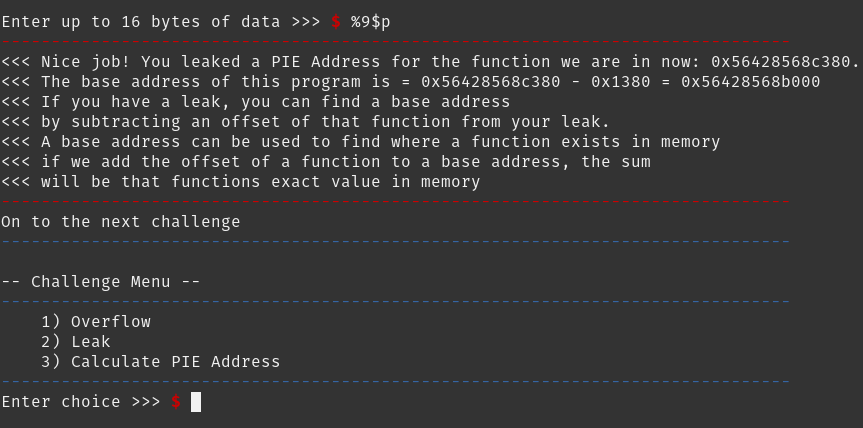Click the %9$p format string input
The height and width of the screenshot is (428, 863).
tap(370, 22)
